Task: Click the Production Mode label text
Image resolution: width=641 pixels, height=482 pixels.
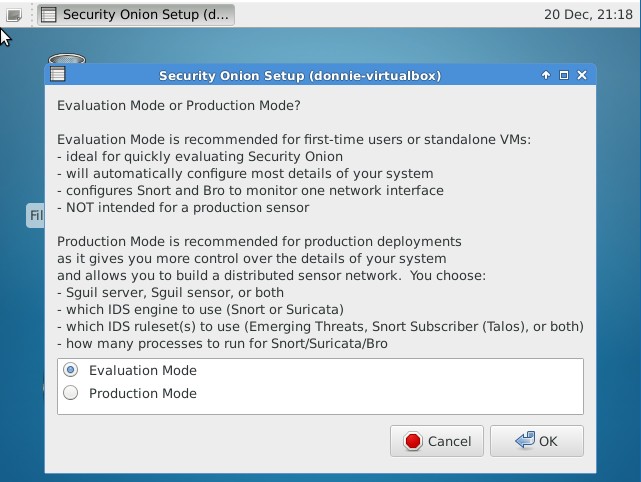Action: [143, 393]
